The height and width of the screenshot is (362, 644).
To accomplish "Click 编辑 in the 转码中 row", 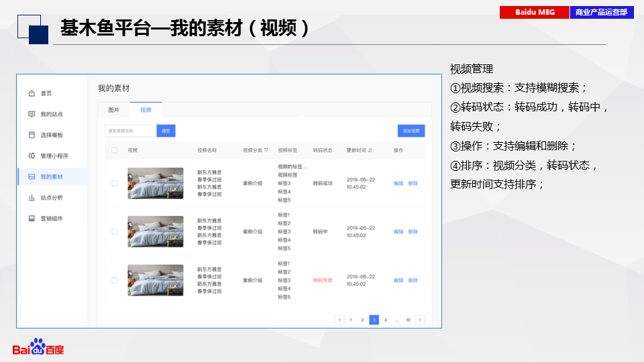I will click(x=398, y=231).
